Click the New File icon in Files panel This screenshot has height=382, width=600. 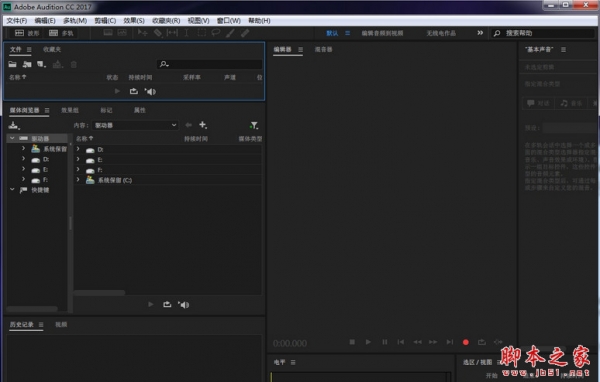pyautogui.click(x=41, y=64)
